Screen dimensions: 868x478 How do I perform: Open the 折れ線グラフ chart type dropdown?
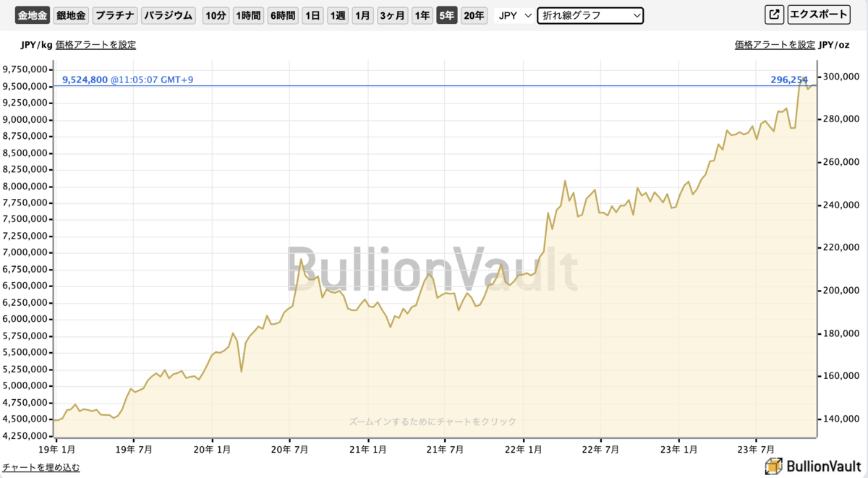click(x=591, y=15)
